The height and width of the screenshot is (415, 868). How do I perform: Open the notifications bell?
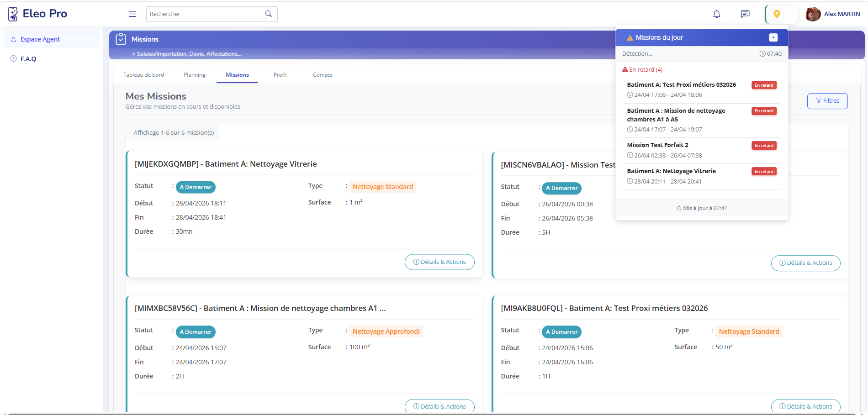[716, 14]
